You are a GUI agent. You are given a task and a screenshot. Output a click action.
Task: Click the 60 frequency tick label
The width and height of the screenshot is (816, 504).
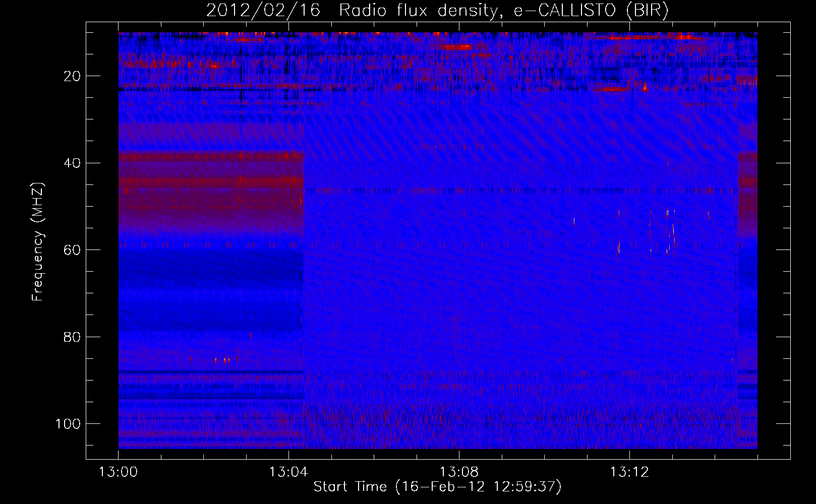(x=72, y=250)
